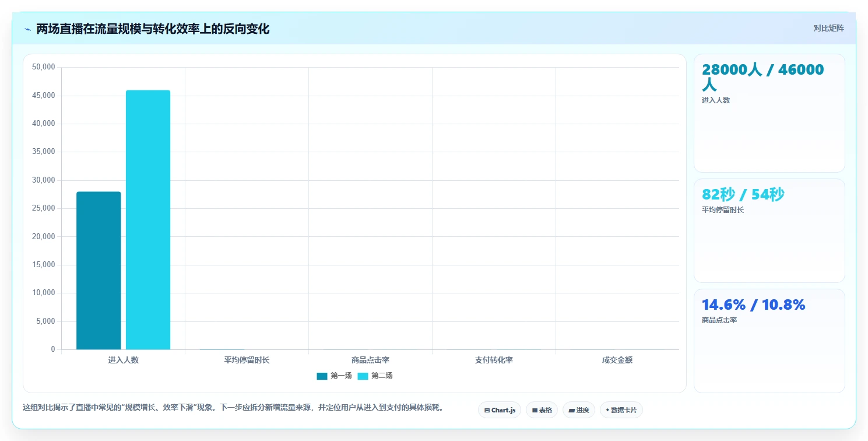Image resolution: width=868 pixels, height=441 pixels.
Task: Click the 平均停留时长 card caption
Action: tap(723, 210)
